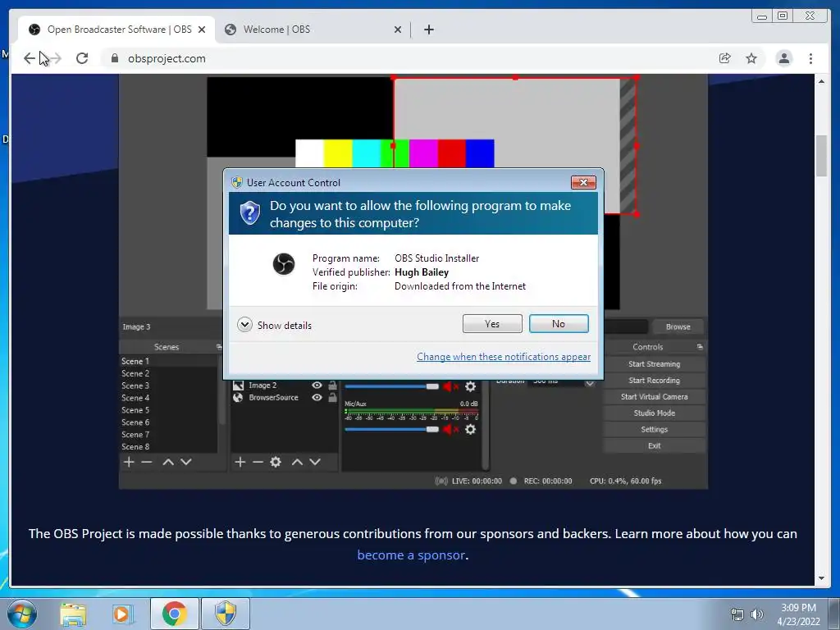The width and height of the screenshot is (840, 630).
Task: Toggle visibility eye for BrowserSource
Action: click(x=317, y=398)
